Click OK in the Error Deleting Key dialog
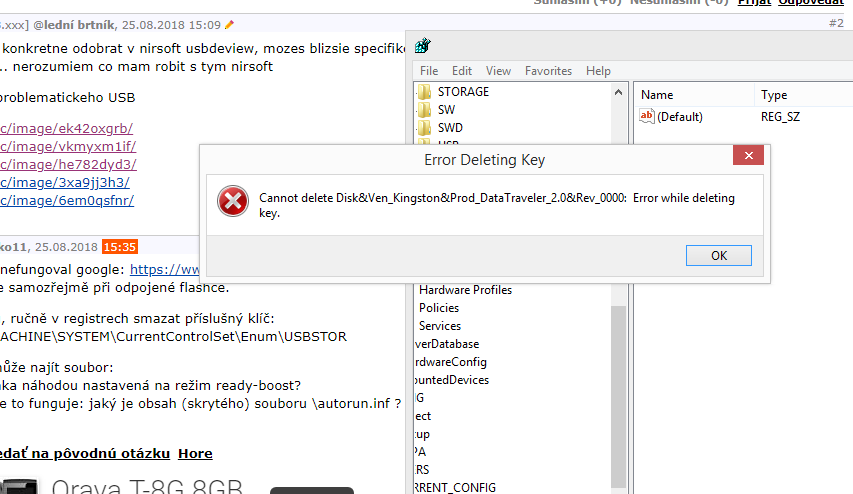Screen dimensions: 853x494 719,255
